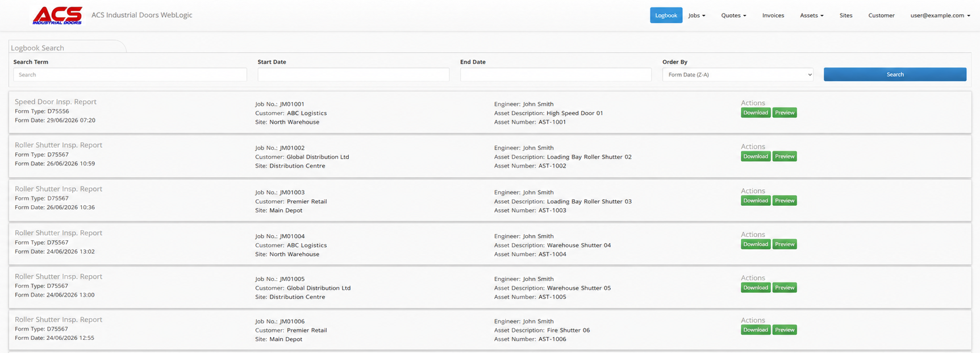Click the ACS Industrial Doors logo
Screen dimensions: 980x353
click(x=57, y=15)
